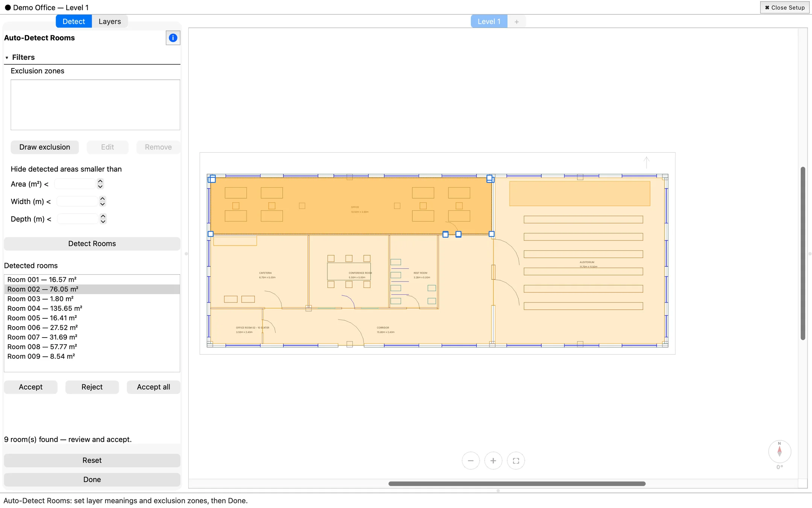Image resolution: width=812 pixels, height=508 pixels.
Task: Click the vertical canvas scrollbar
Action: coord(803,253)
